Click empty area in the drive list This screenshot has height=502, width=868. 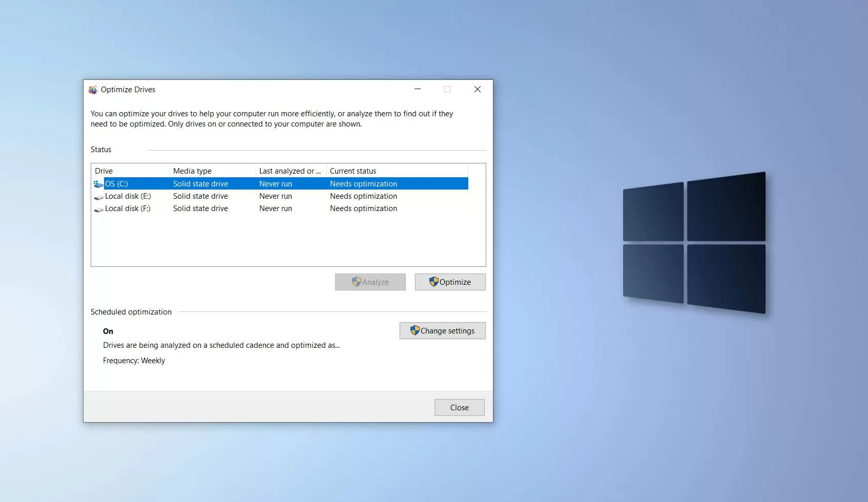[x=287, y=241]
